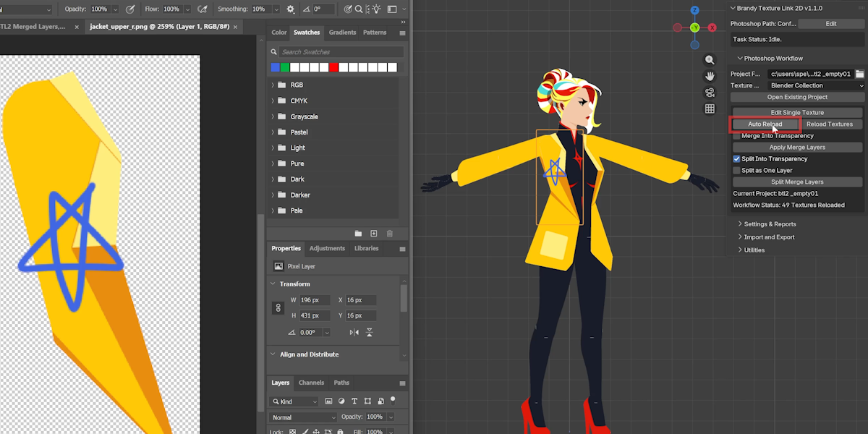Uncheck the Split Into Transparency checkbox
The height and width of the screenshot is (434, 868).
click(736, 159)
